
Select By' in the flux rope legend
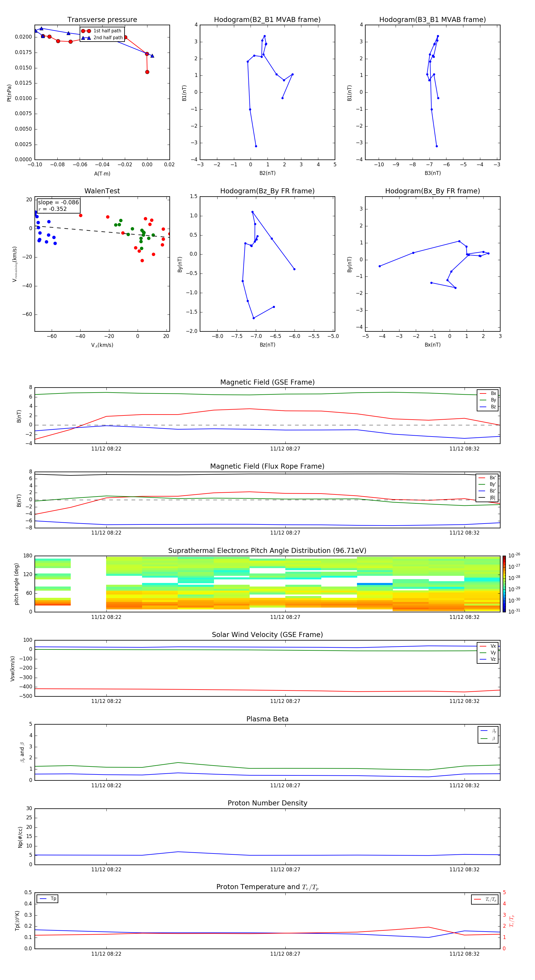click(487, 484)
